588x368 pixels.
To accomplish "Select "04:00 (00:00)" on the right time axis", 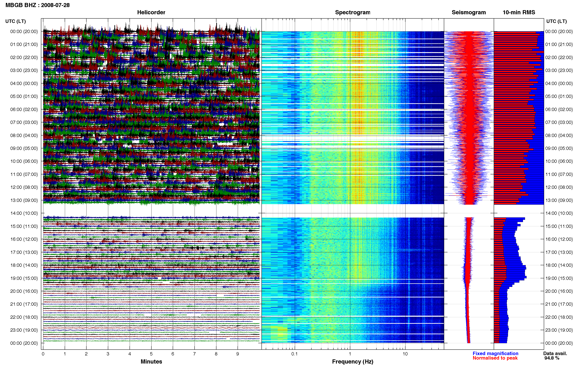I will click(x=559, y=83).
